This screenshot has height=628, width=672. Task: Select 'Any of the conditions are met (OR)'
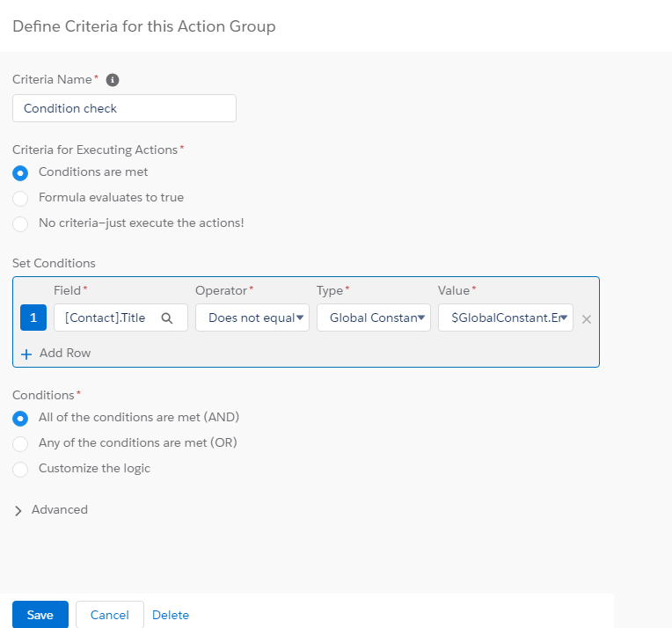[21, 443]
